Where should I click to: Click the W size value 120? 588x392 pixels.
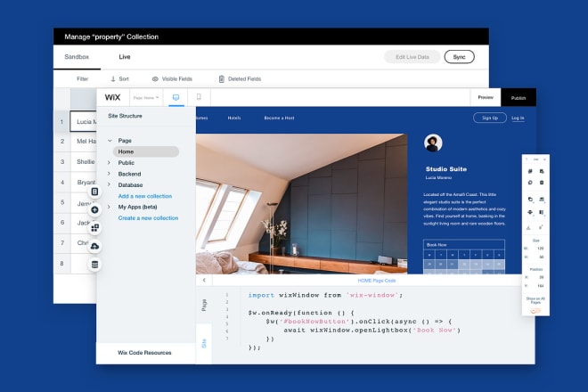click(541, 249)
